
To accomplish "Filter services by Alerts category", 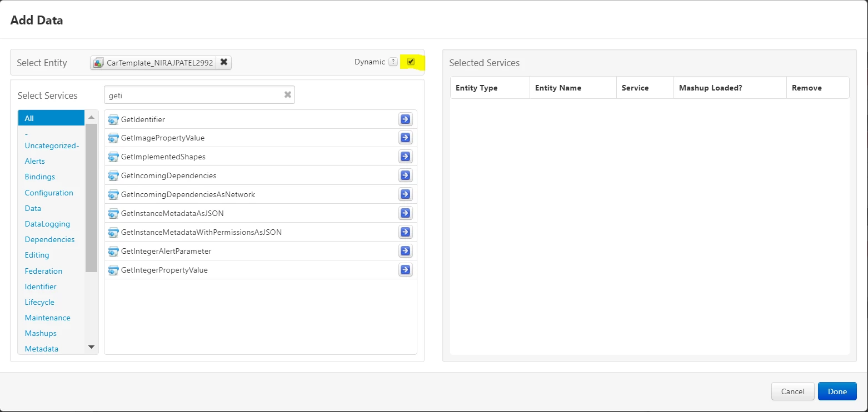I will coord(35,161).
